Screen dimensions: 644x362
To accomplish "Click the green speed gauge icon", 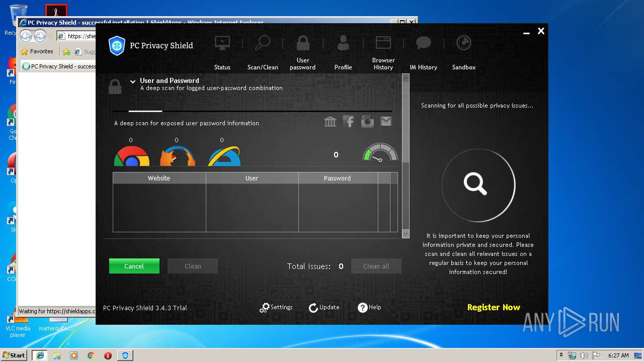I will click(x=380, y=153).
